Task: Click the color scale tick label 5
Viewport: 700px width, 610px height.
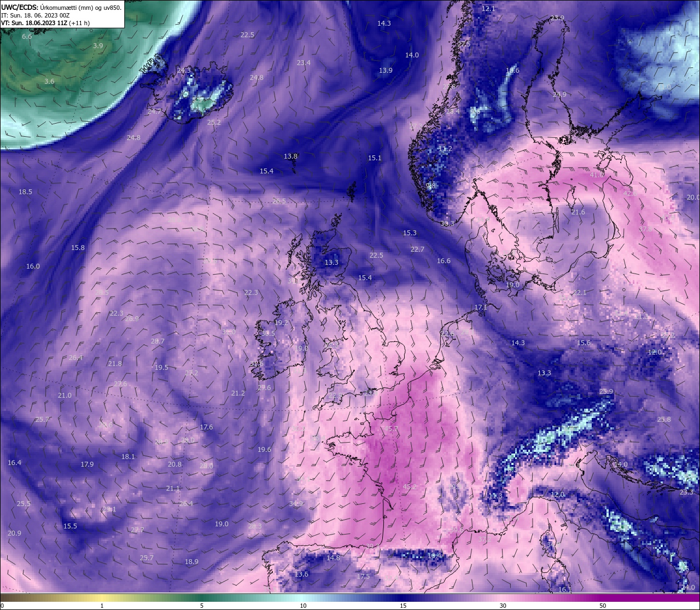Action: 202,606
